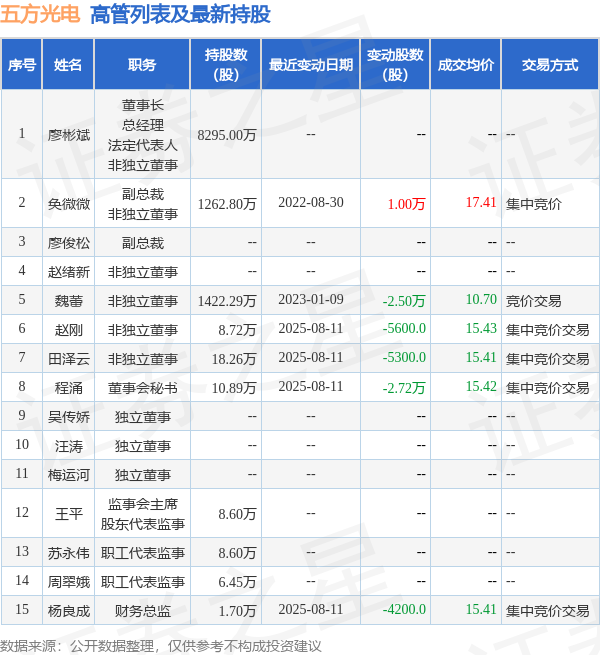Image resolution: width=600 pixels, height=655 pixels.
Task: Click the change value -4200.0
Action: pos(404,609)
